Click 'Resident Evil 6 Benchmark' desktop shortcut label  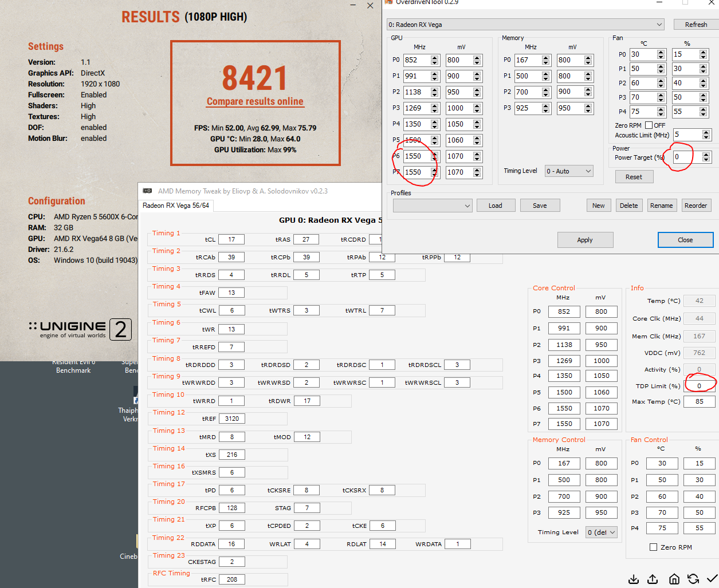[x=73, y=366]
